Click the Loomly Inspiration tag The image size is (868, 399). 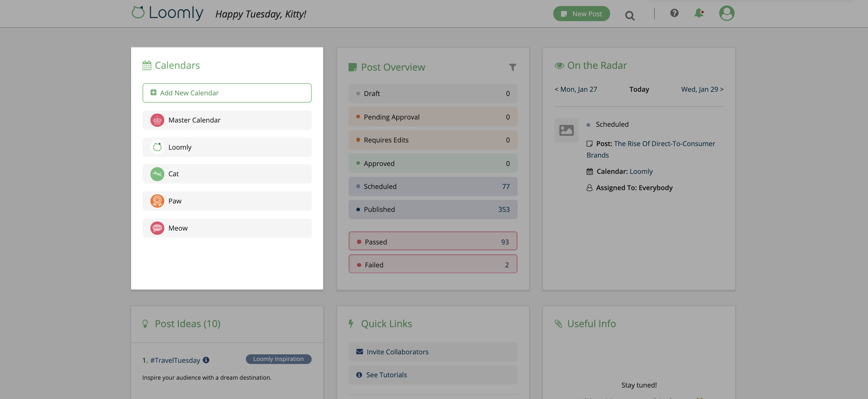click(x=278, y=359)
